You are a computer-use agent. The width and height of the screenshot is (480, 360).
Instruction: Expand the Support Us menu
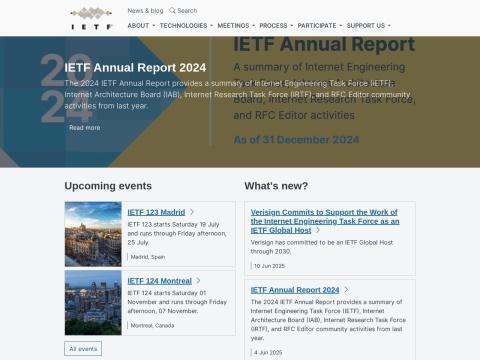[x=368, y=26]
